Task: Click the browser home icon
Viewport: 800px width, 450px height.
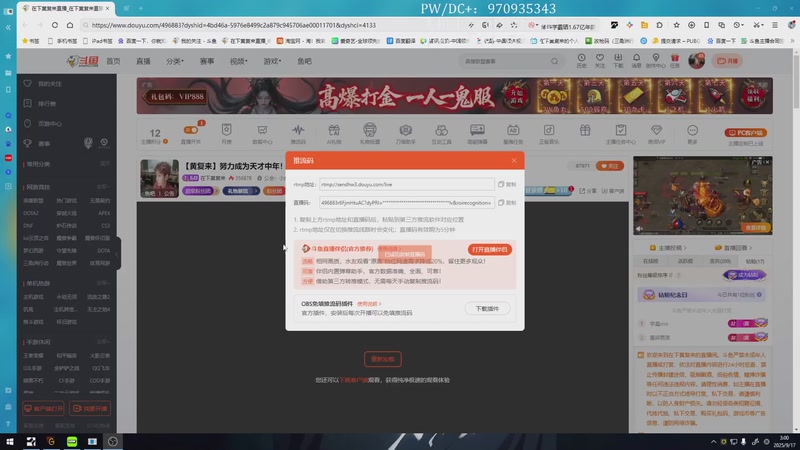Action: 70,25
